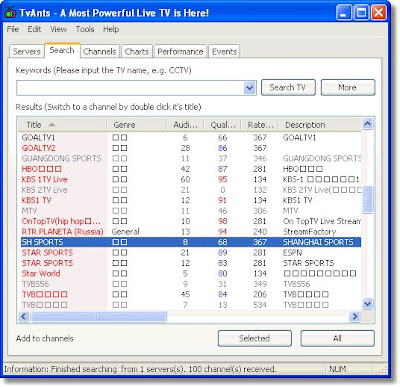The width and height of the screenshot is (400, 387).
Task: Expand the Keywords dropdown arrow
Action: (x=250, y=88)
